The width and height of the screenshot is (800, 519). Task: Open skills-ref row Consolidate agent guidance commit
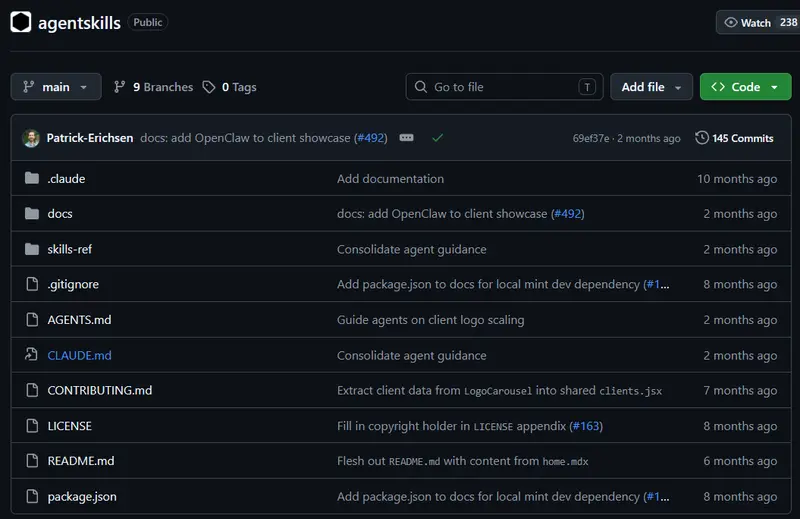(412, 249)
